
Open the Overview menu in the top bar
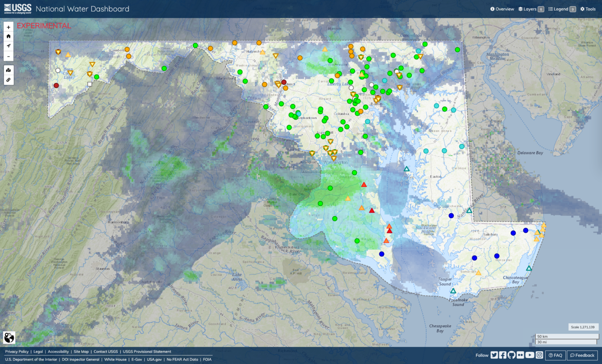click(502, 9)
